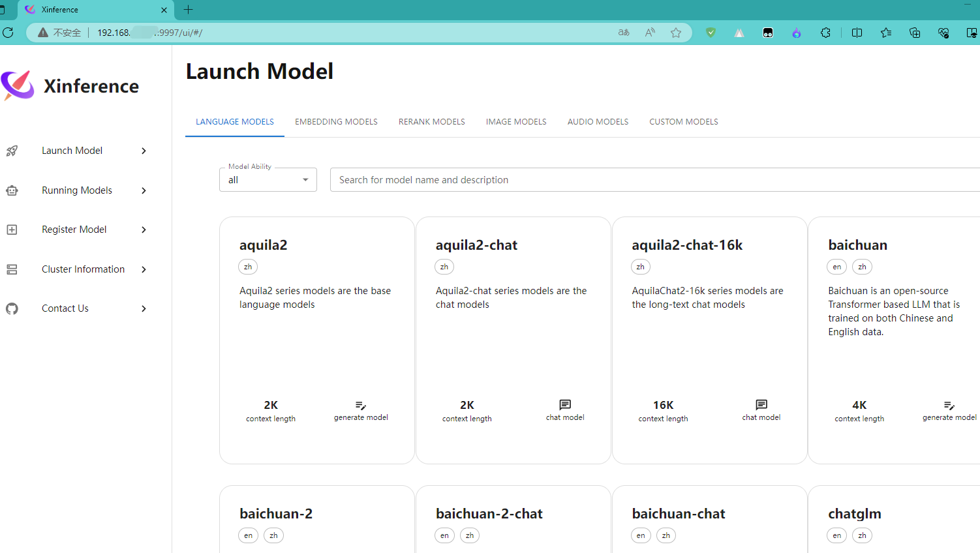The image size is (980, 553).
Task: Select the aquila2-chat-16k model card title
Action: [x=687, y=245]
